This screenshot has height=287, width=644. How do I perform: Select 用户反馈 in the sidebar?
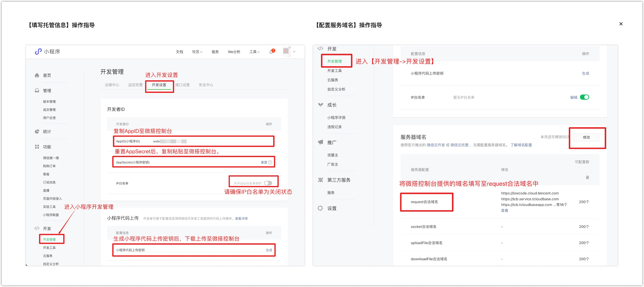click(49, 118)
